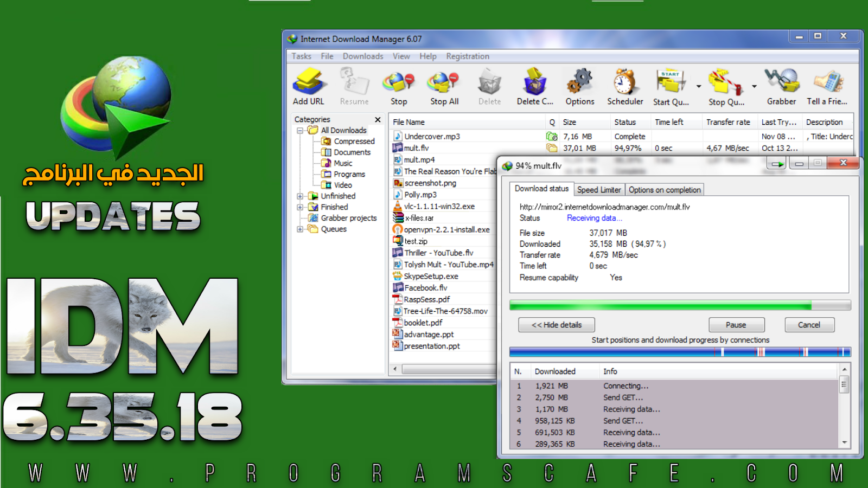Open the View menu
Image resolution: width=868 pixels, height=488 pixels.
[401, 56]
